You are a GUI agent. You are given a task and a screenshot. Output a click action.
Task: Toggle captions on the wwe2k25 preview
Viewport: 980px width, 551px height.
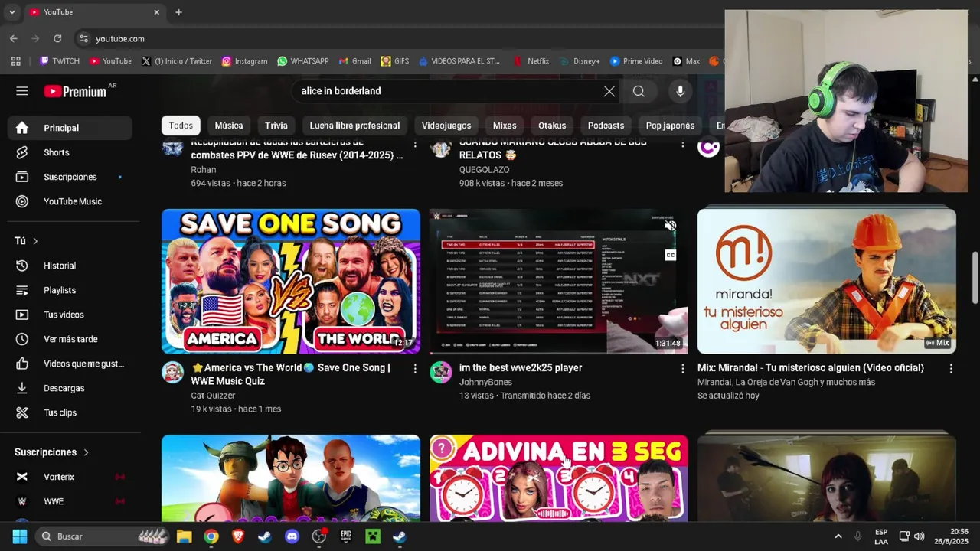(x=671, y=255)
